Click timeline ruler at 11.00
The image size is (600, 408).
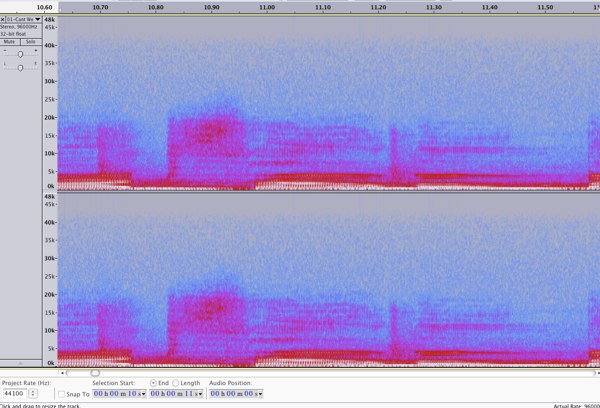pyautogui.click(x=267, y=7)
